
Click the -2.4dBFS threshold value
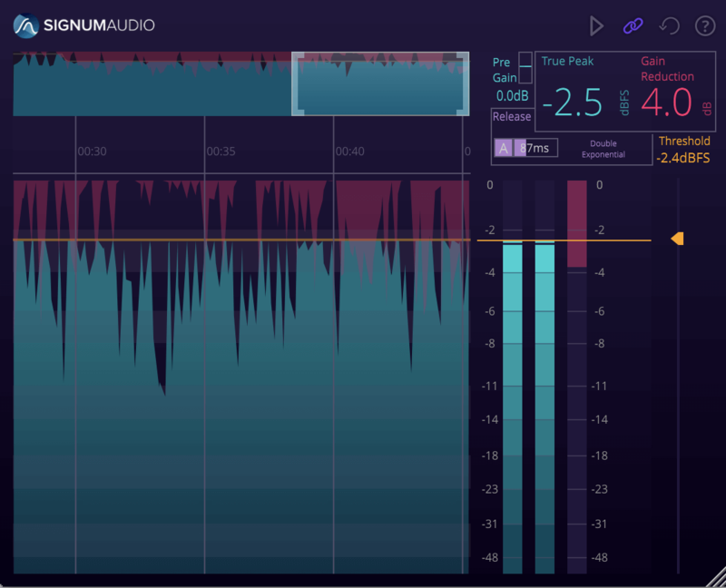click(684, 159)
